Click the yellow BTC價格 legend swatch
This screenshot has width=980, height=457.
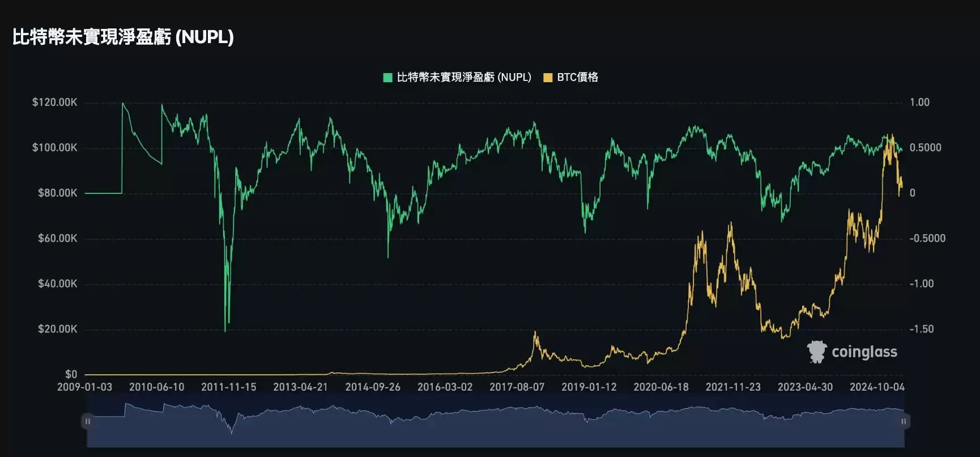click(548, 78)
